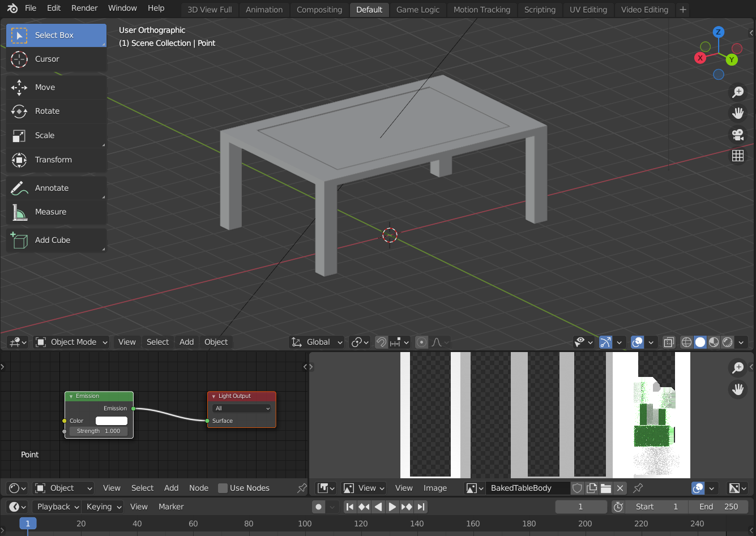Toggle viewport gizmos display
The width and height of the screenshot is (756, 536).
coord(605,342)
